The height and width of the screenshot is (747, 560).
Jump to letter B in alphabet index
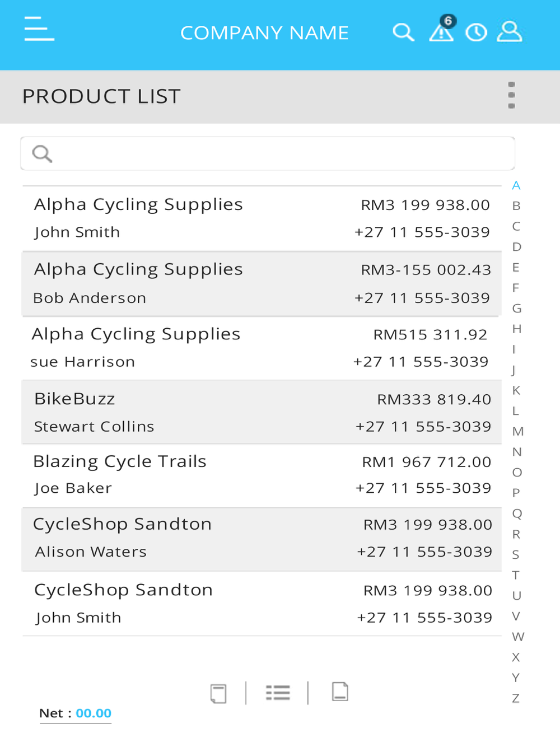(x=516, y=206)
